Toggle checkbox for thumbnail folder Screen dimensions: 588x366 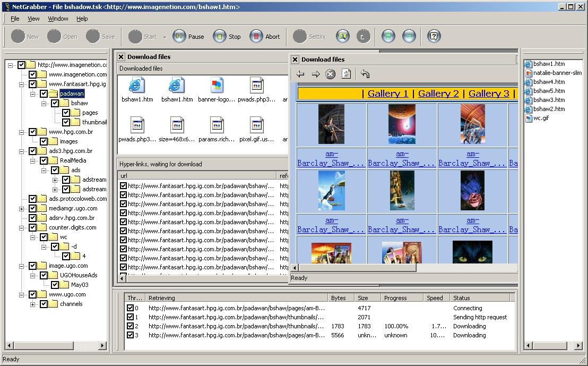[x=66, y=122]
